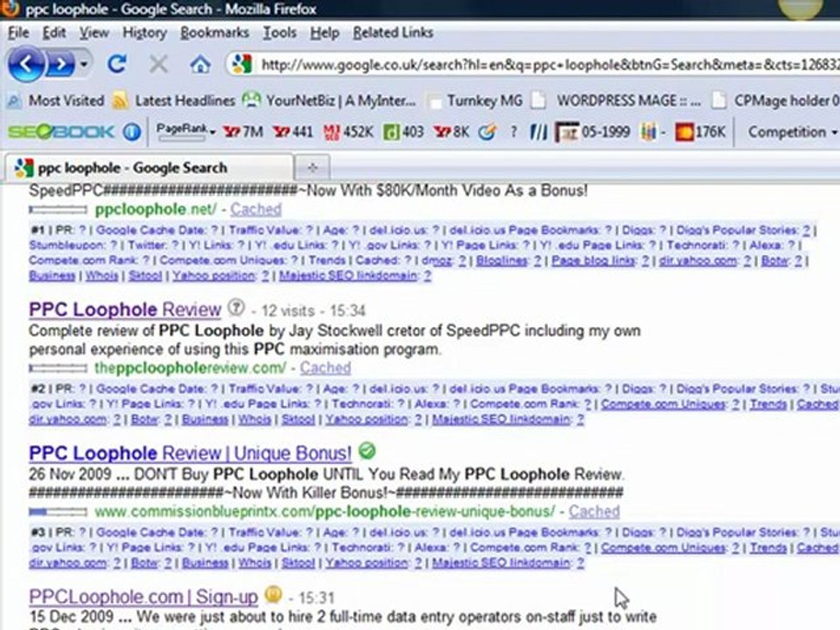Open a new tab with the plus button
Viewport: 840px width, 630px height.
tap(312, 168)
